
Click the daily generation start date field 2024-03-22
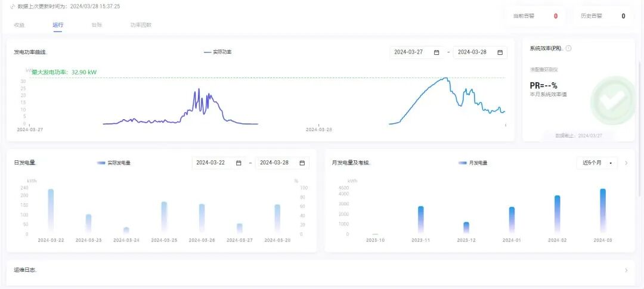tap(218, 163)
